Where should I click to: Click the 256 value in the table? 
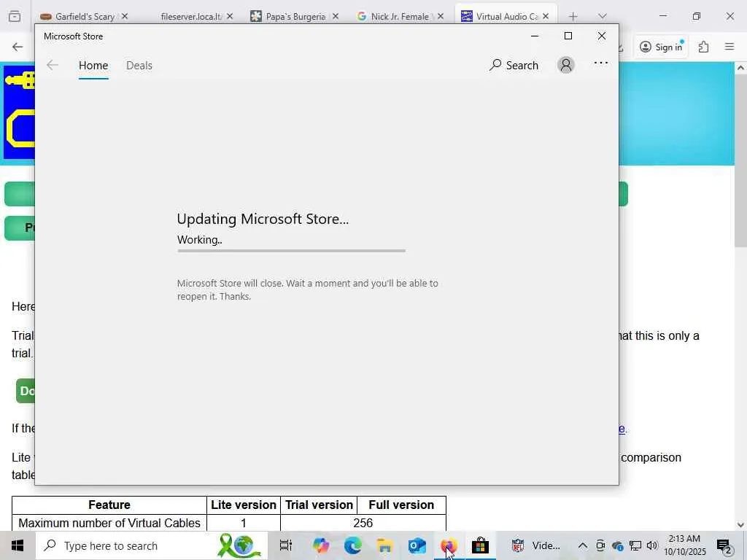point(363,523)
